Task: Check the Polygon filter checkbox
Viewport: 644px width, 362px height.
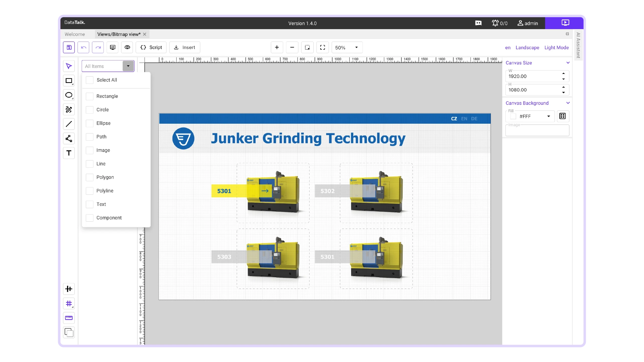Action: 90,177
